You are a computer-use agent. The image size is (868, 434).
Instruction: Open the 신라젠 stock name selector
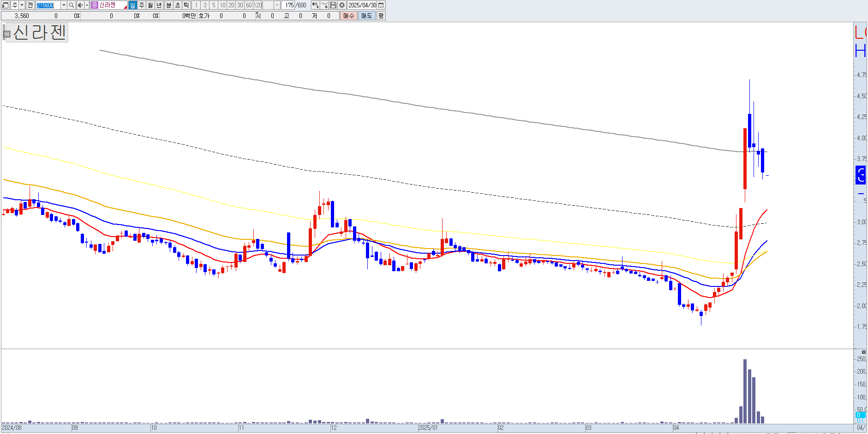(109, 5)
